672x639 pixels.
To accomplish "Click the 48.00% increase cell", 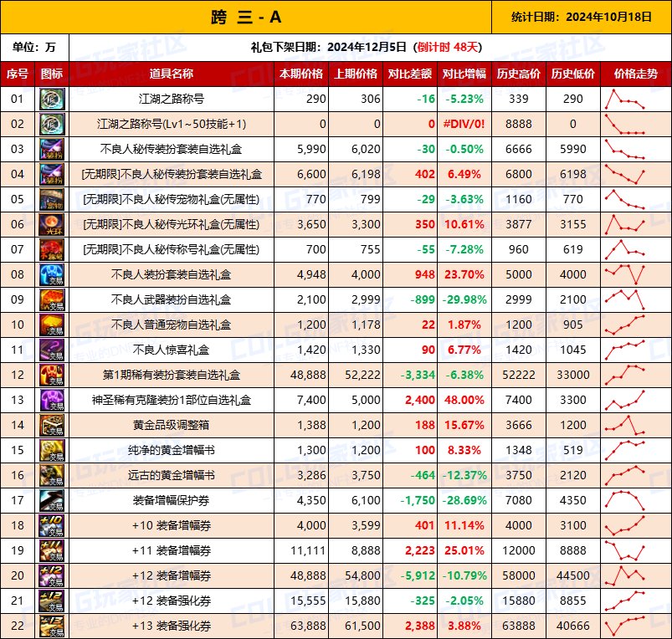I will (x=464, y=400).
